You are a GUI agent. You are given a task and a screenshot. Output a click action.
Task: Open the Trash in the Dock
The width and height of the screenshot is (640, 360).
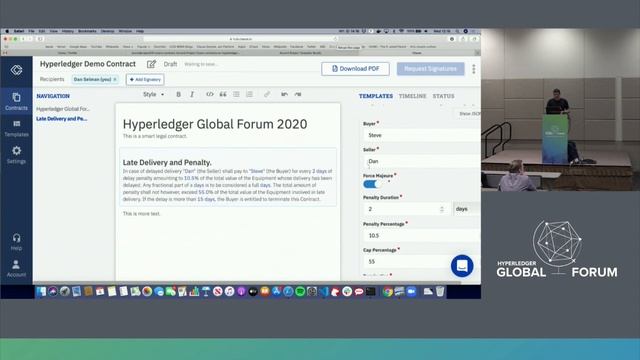[x=440, y=291]
